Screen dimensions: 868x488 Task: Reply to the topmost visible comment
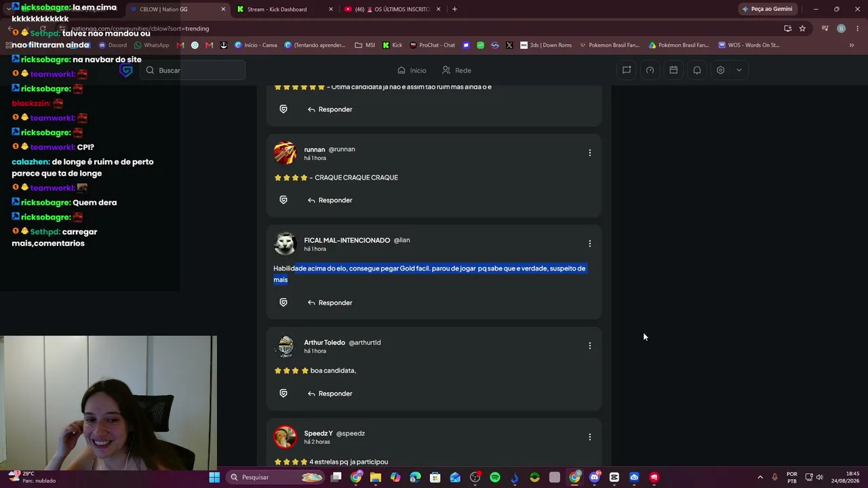pyautogui.click(x=330, y=110)
